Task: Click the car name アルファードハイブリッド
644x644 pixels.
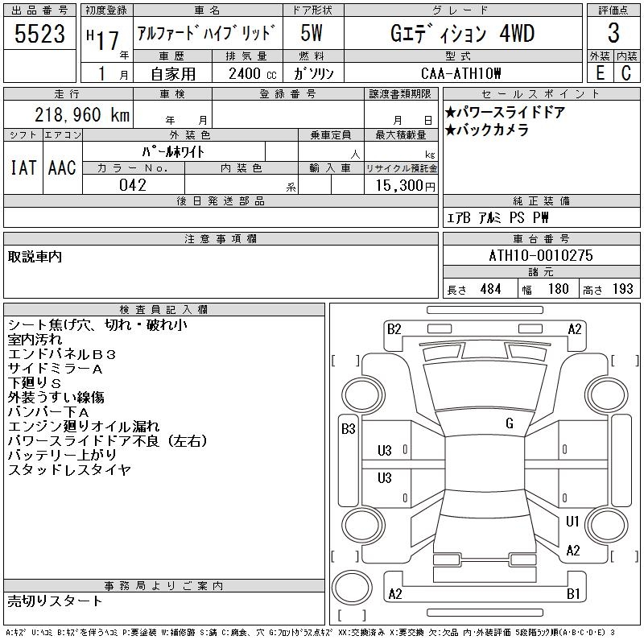Action: 206,33
